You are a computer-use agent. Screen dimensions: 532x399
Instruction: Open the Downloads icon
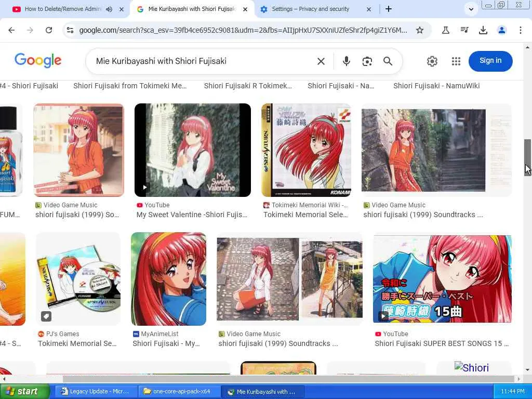tap(483, 30)
